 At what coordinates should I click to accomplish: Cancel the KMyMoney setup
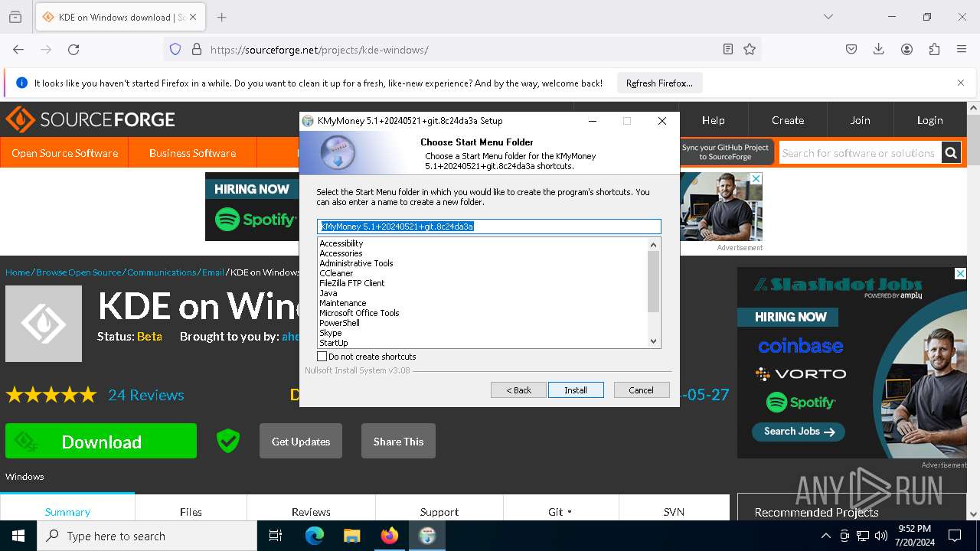[642, 390]
